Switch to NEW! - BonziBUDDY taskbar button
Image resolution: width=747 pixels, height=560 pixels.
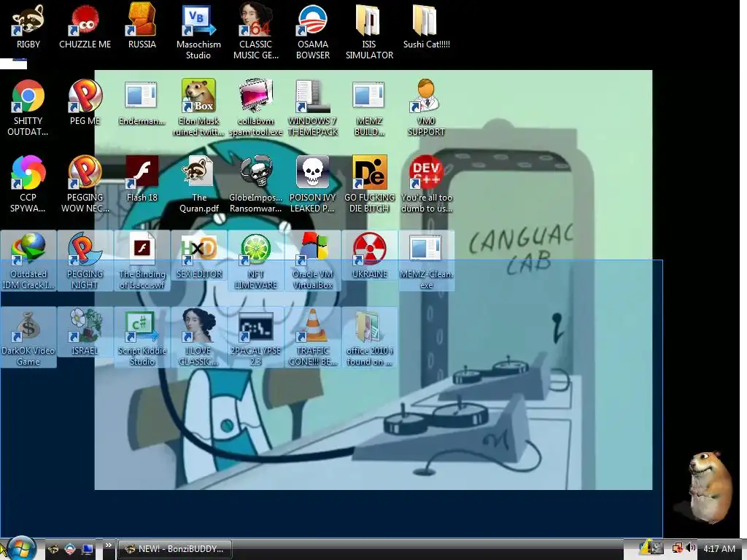point(174,549)
